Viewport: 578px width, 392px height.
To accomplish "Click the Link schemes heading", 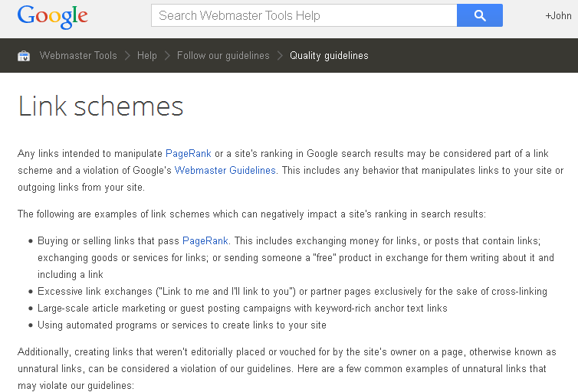I will (100, 106).
